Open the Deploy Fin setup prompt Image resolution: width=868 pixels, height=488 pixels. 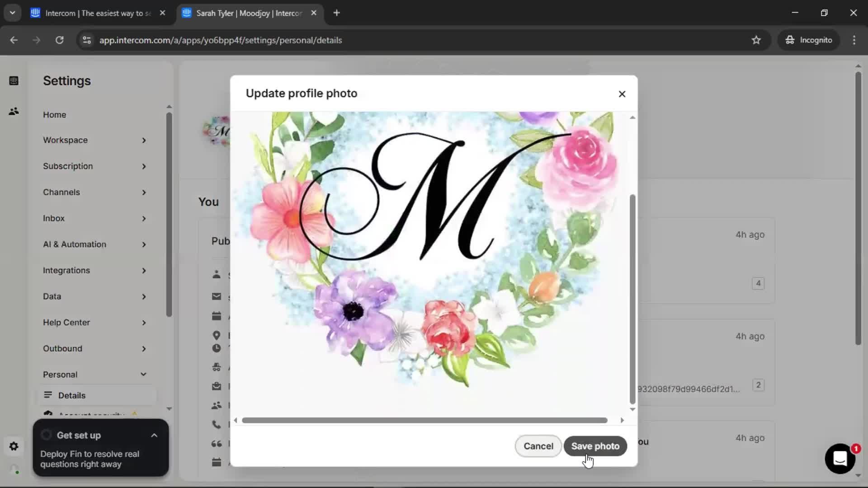[90, 459]
